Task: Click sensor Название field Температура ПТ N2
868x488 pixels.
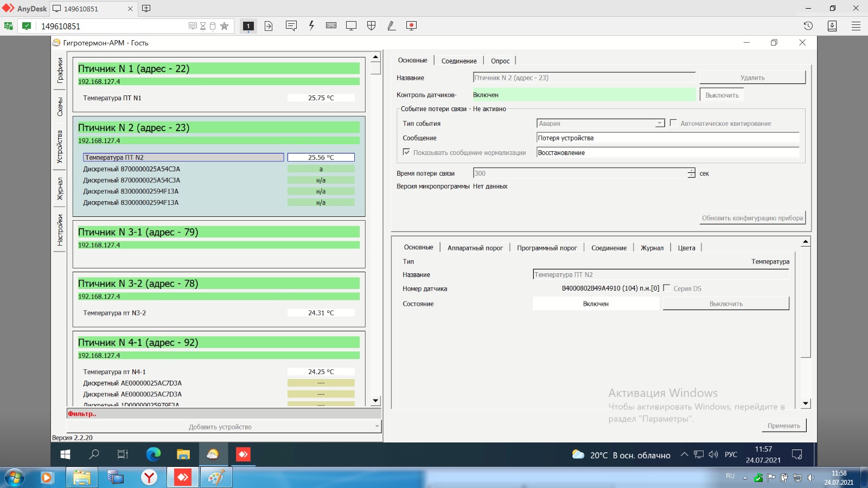Action: [661, 274]
